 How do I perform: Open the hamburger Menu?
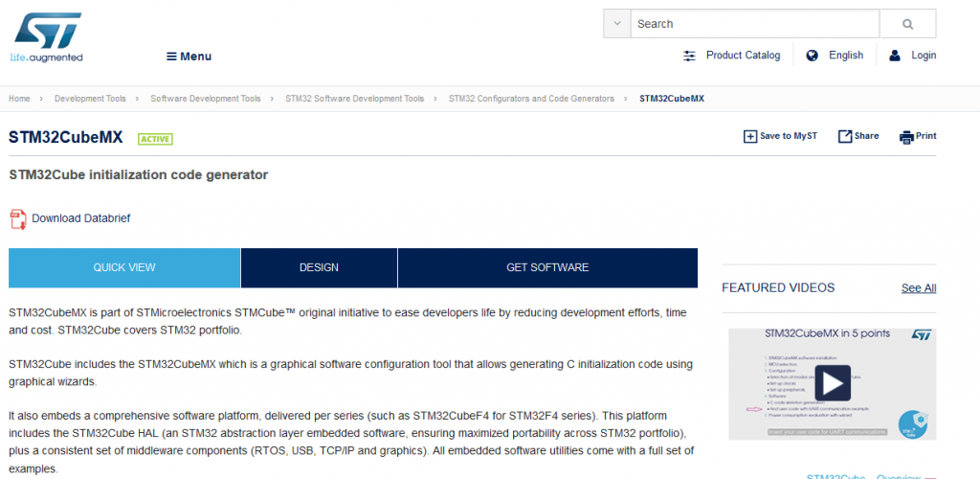point(189,57)
